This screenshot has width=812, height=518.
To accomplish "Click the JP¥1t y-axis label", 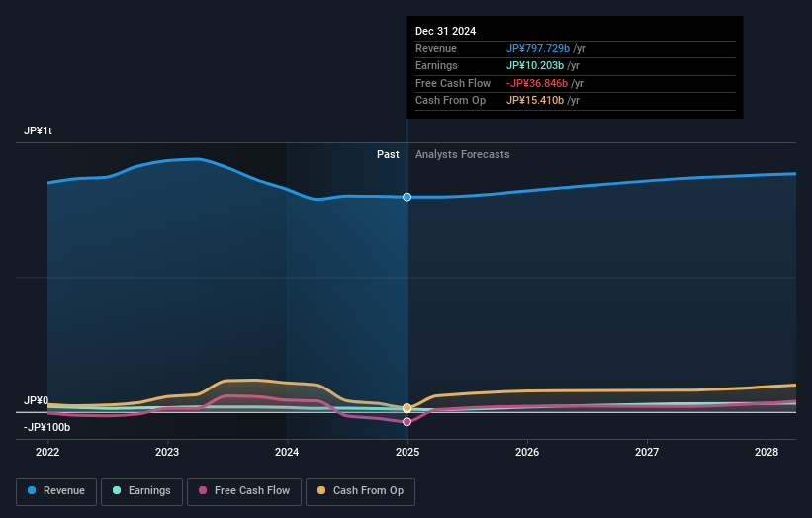I will point(38,130).
